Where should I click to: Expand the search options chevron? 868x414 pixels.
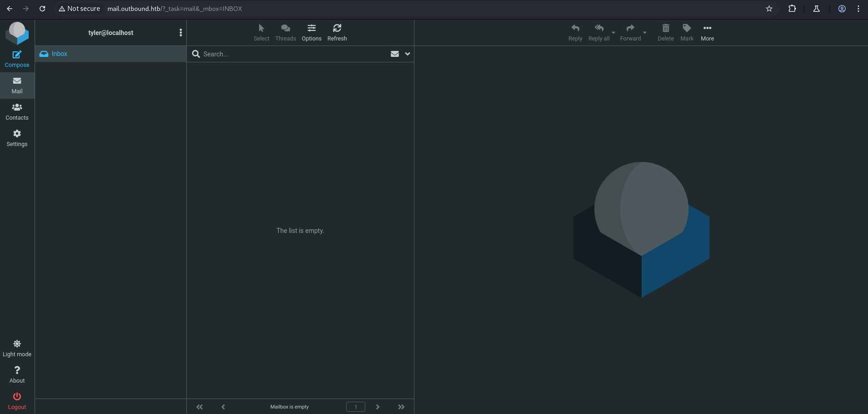click(408, 54)
